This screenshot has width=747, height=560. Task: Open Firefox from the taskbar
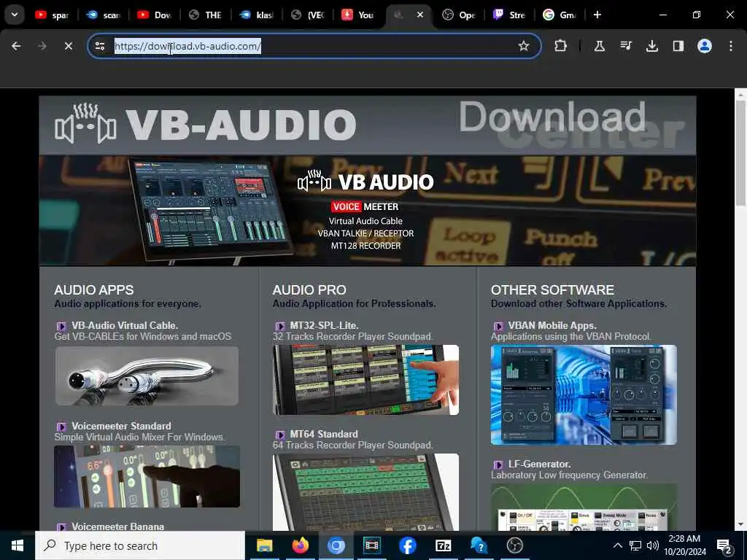click(300, 545)
